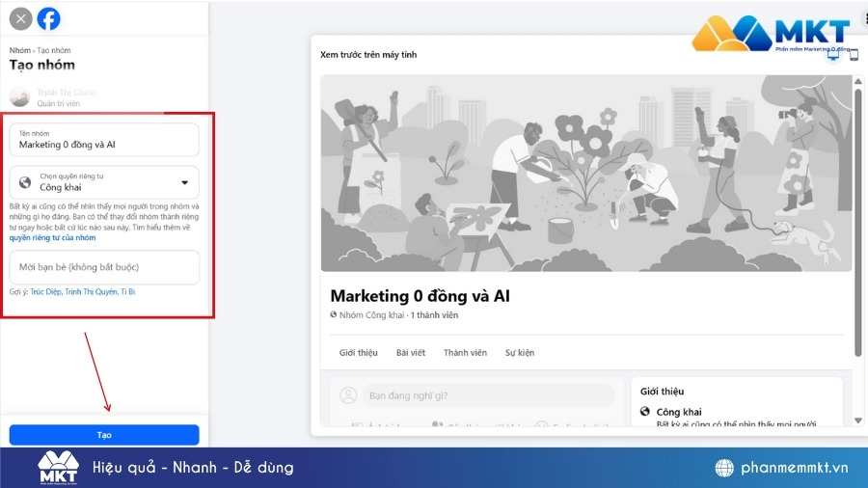
Task: Open the Sự kiện tab in preview
Action: 520,352
